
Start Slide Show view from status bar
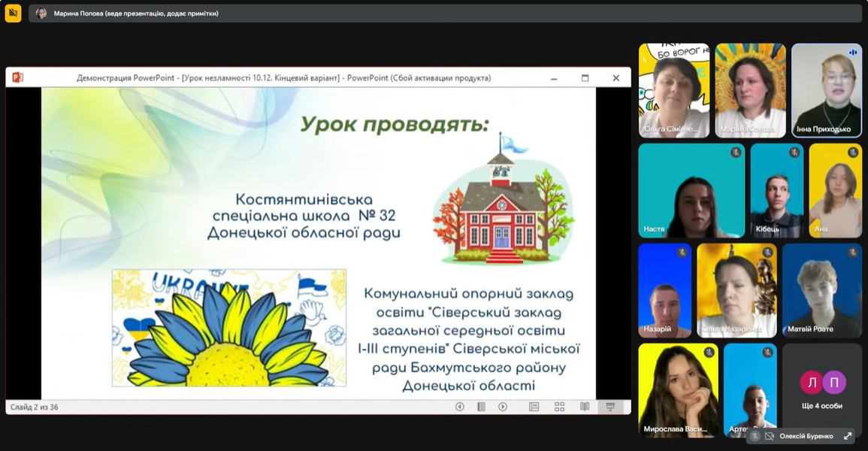pos(610,407)
